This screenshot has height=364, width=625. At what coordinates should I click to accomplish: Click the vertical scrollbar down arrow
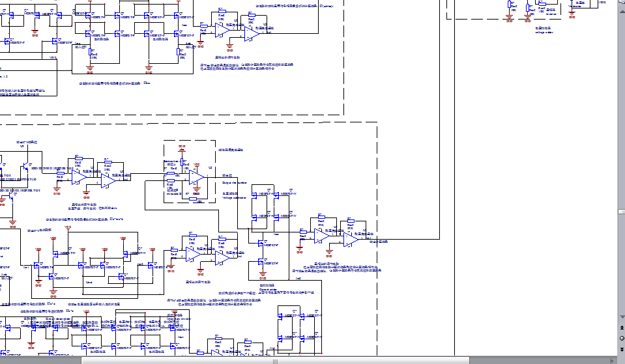[621, 318]
